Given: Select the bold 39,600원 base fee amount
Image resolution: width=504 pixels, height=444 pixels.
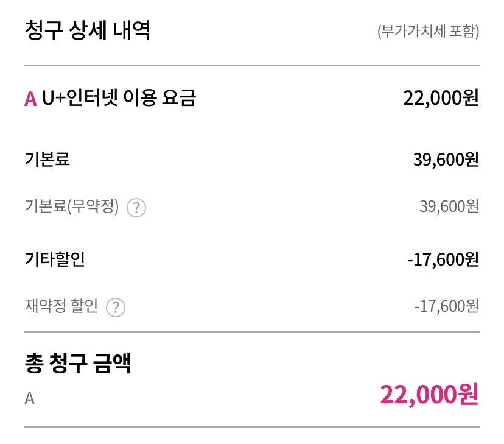Looking at the screenshot, I should 446,160.
